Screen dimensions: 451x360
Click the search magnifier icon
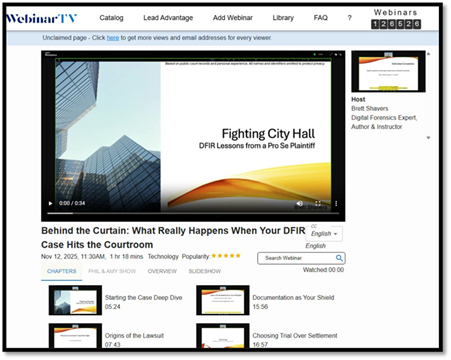339,258
